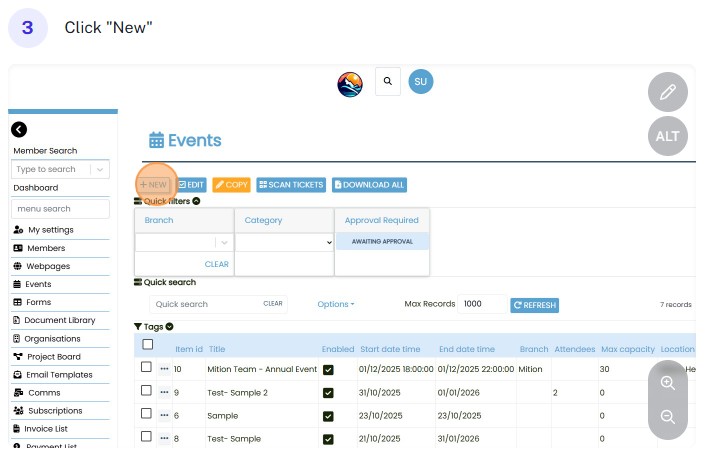Open the Branch filter dropdown

(184, 242)
